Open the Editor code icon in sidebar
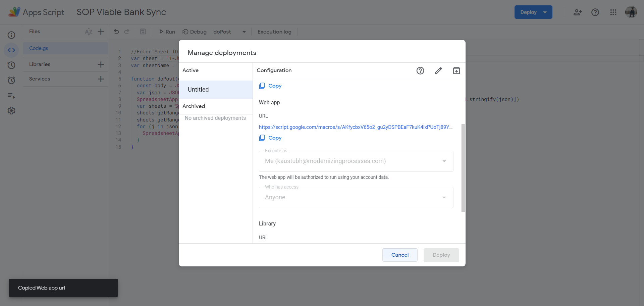The width and height of the screenshot is (644, 306). coord(11,50)
